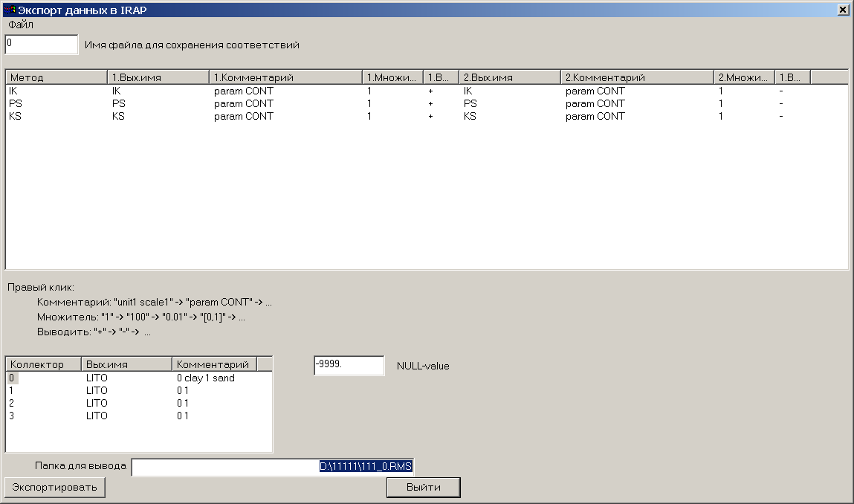
Task: Click the Комментарий header in collector table
Action: (214, 364)
